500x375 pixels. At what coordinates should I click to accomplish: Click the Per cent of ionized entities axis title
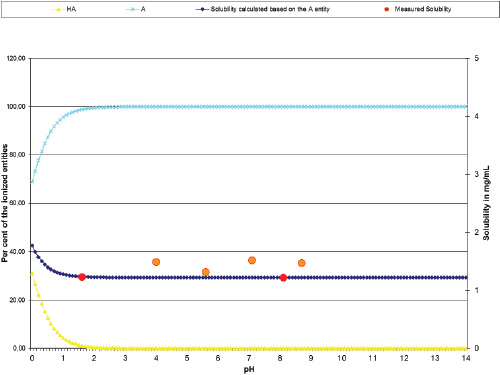tap(5, 203)
